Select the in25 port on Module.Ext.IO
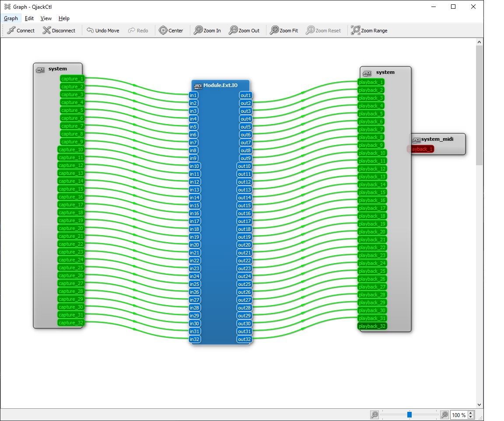This screenshot has height=421, width=504. (x=194, y=284)
